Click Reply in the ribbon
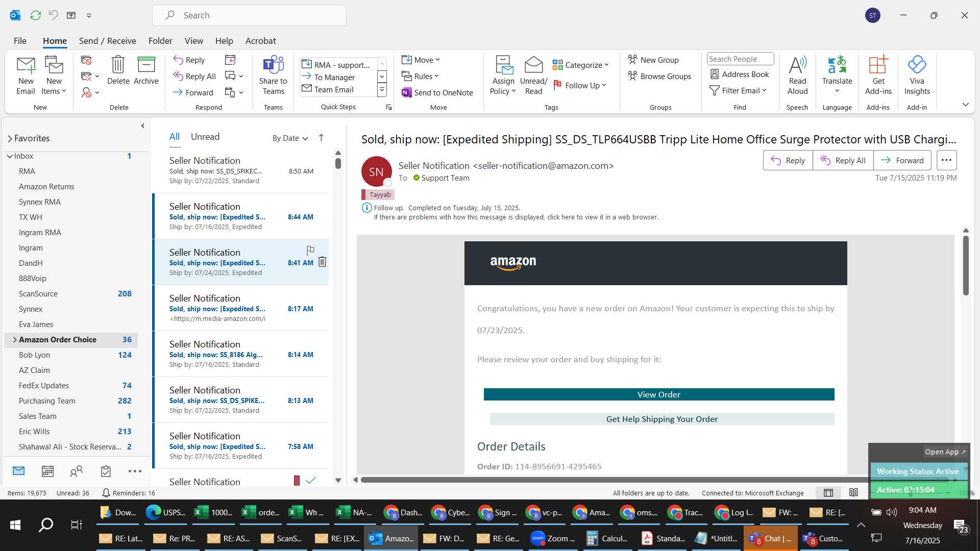Viewport: 980px width, 551px height. click(189, 60)
